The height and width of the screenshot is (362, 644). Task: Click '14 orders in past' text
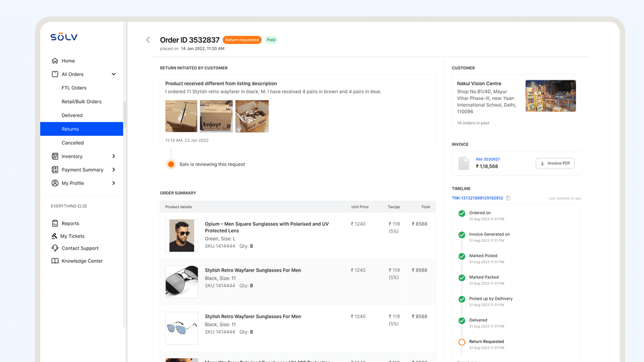(x=473, y=123)
